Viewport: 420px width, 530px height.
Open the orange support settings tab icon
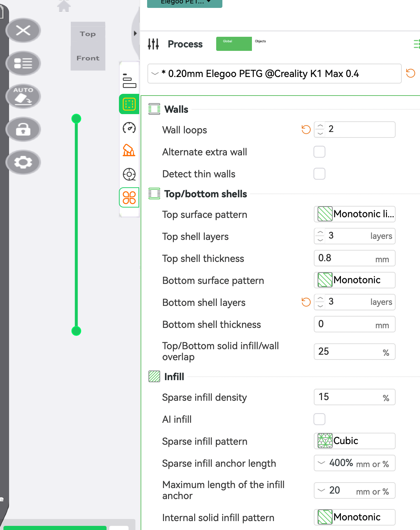(129, 150)
